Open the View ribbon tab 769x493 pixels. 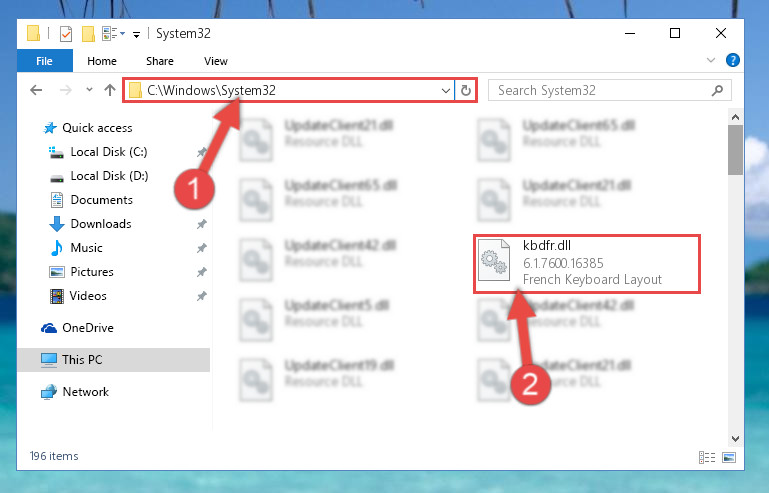tap(216, 61)
